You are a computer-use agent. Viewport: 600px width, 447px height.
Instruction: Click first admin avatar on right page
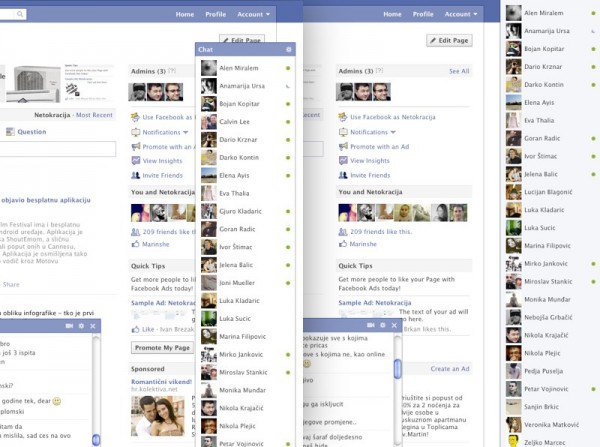pos(345,92)
